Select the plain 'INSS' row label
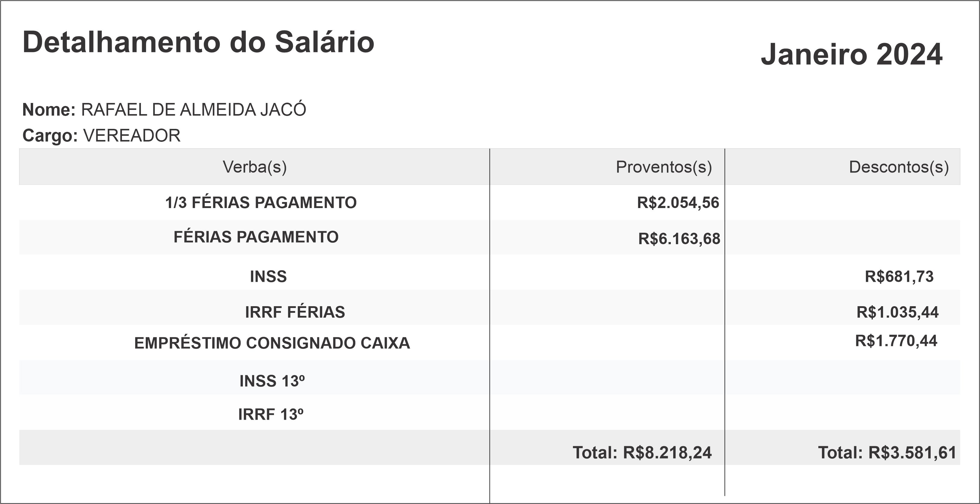980x504 pixels. pos(268,276)
